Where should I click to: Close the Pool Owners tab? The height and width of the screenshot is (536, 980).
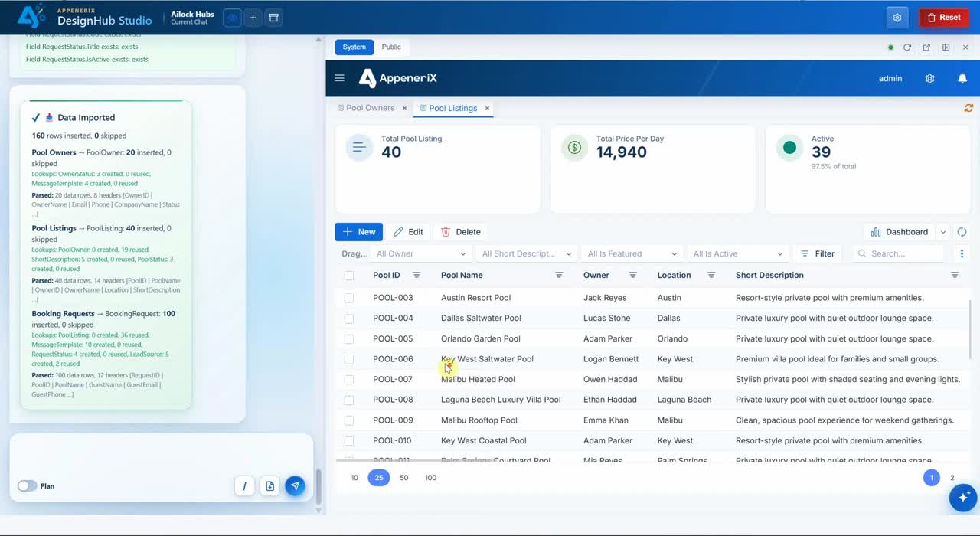[x=404, y=108]
